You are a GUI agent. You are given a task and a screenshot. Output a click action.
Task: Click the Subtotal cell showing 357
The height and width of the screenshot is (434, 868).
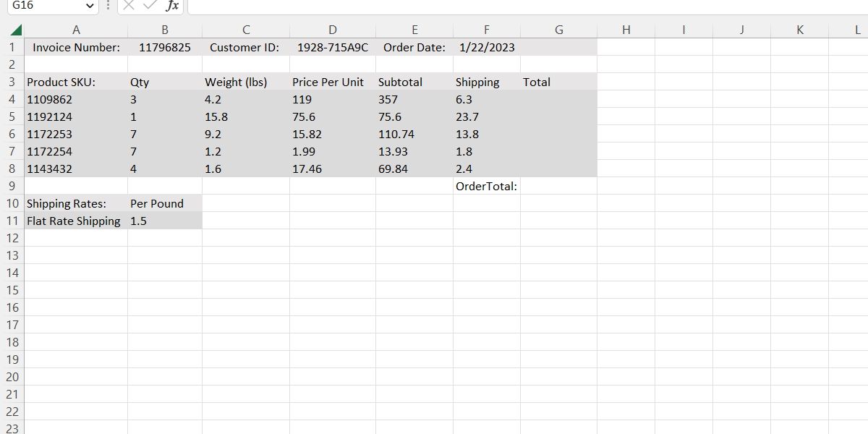414,100
